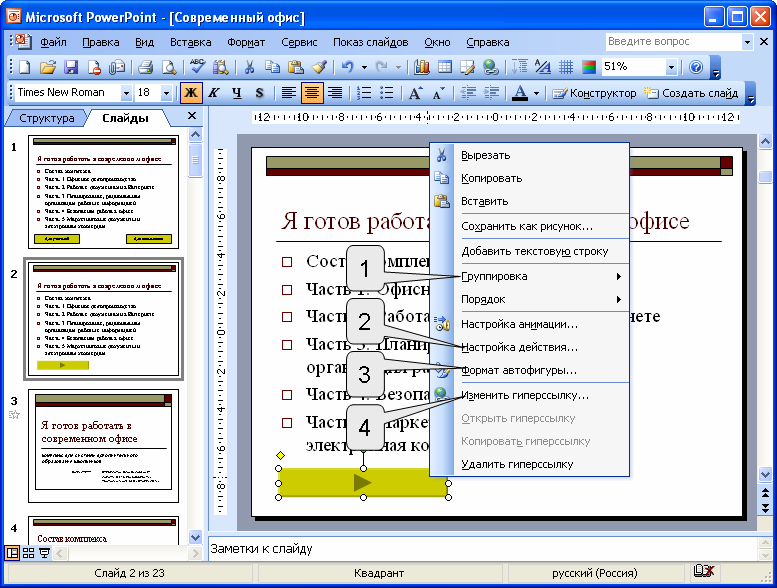Copy selection using toolbar copy icon
This screenshot has height=588, width=777.
coord(272,67)
